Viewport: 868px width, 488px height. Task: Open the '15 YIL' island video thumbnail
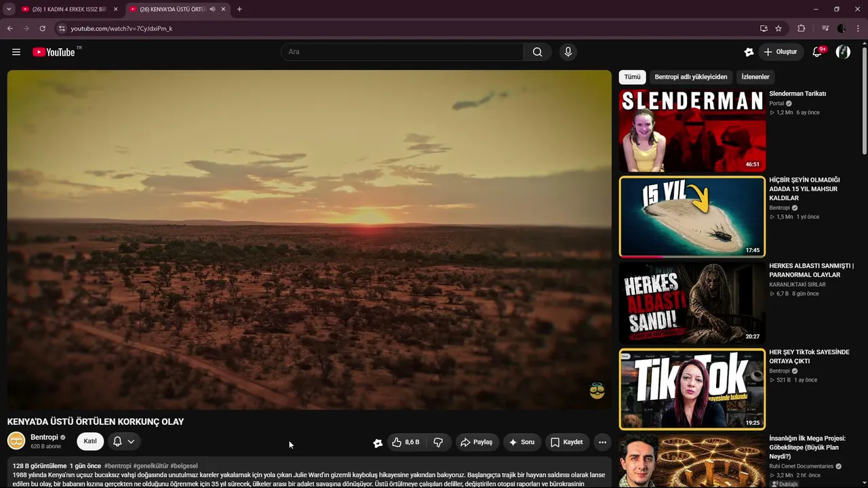tap(692, 217)
